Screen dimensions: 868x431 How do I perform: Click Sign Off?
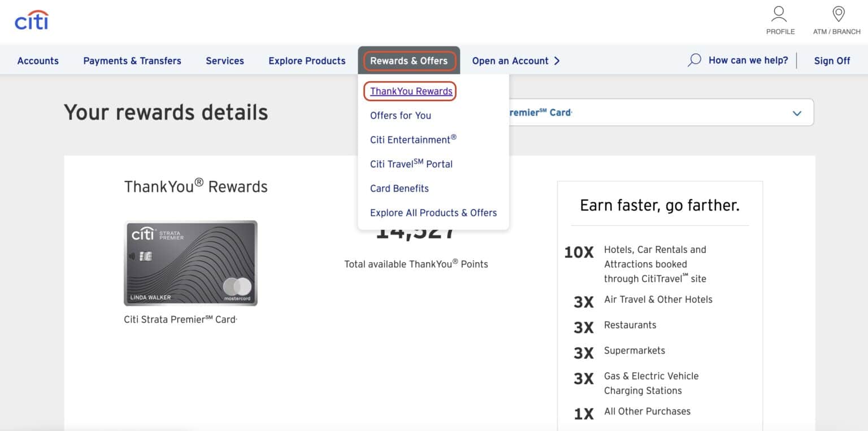coord(831,60)
